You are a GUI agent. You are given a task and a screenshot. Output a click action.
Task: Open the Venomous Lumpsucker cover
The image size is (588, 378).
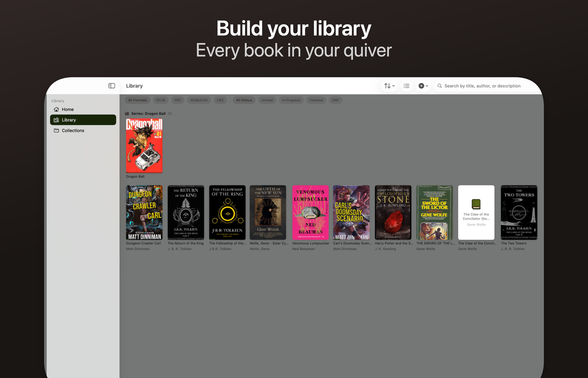point(310,212)
